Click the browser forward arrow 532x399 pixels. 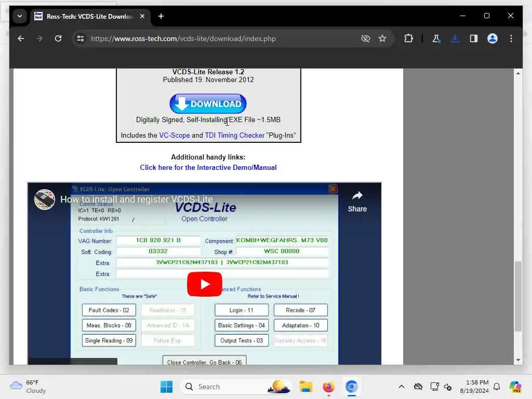(39, 38)
